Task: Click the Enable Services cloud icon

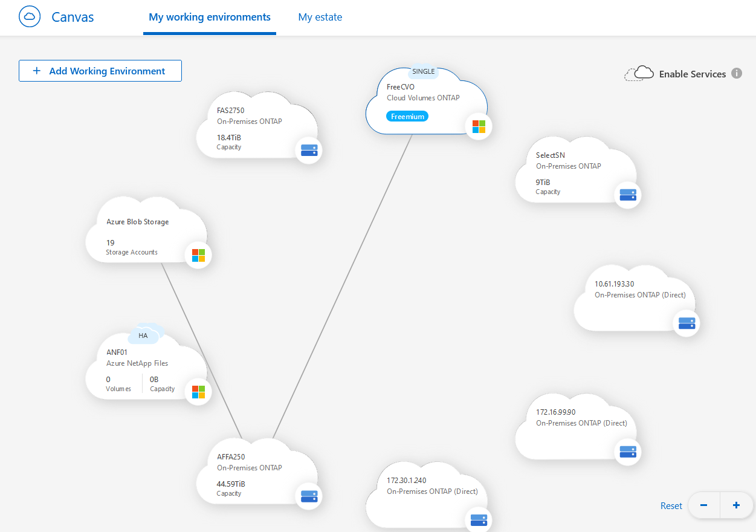Action: pos(639,73)
